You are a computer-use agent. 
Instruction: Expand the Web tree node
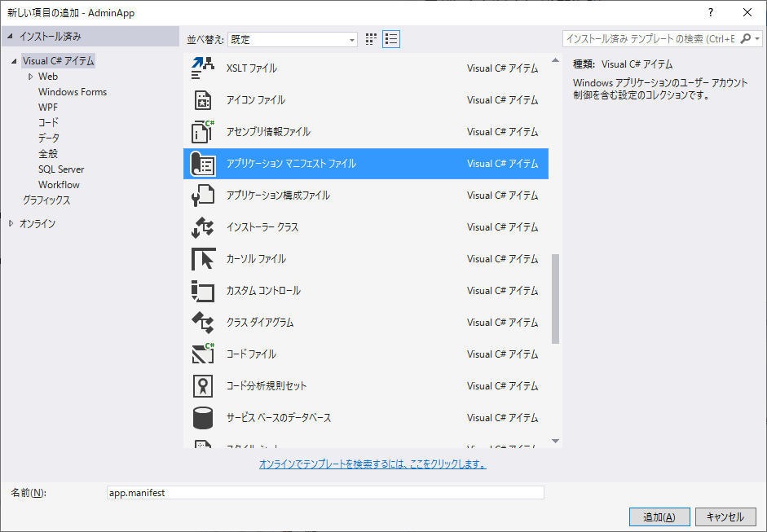[x=30, y=76]
